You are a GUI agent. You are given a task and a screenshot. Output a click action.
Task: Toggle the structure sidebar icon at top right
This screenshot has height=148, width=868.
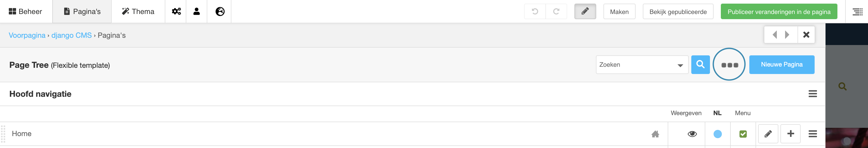pyautogui.click(x=857, y=12)
